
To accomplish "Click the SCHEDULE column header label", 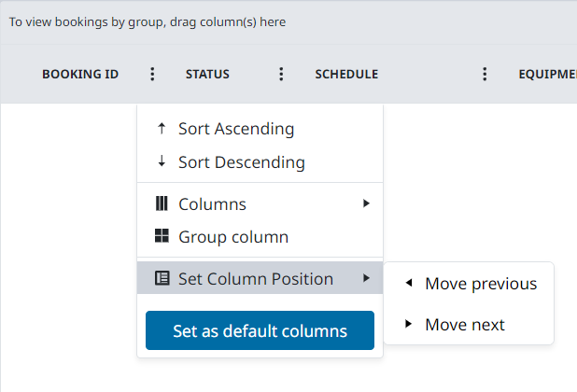I will [346, 75].
